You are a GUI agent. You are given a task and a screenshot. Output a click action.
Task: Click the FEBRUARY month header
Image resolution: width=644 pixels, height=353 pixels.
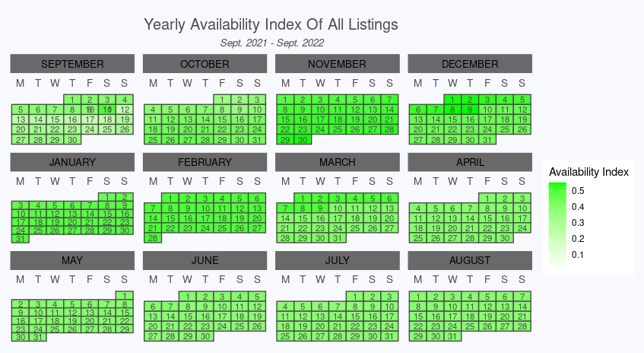pos(205,162)
